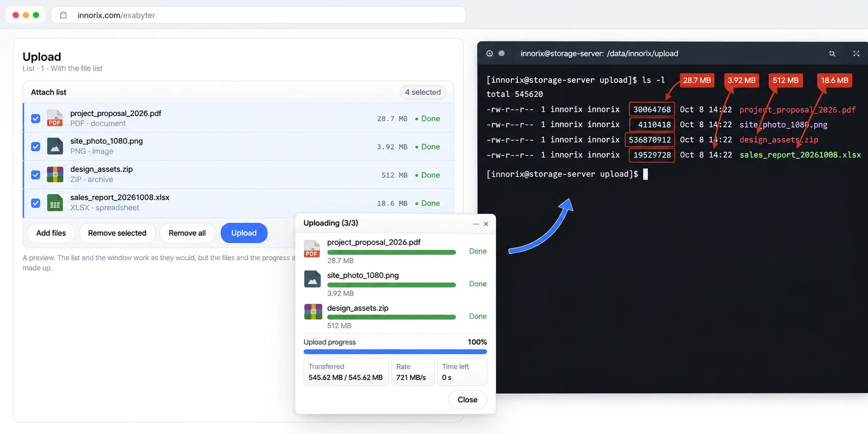This screenshot has width=868, height=434.
Task: Close the Uploading dialog with the X icon
Action: pos(486,224)
